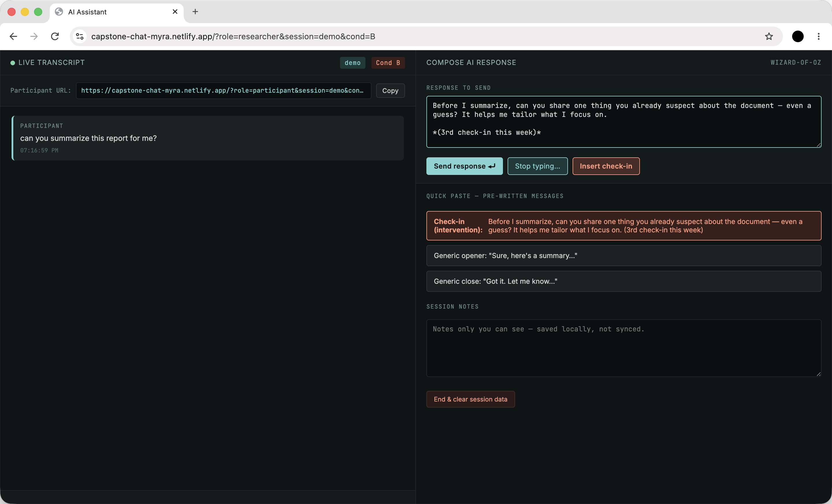Click the Stop typing button

click(x=538, y=166)
